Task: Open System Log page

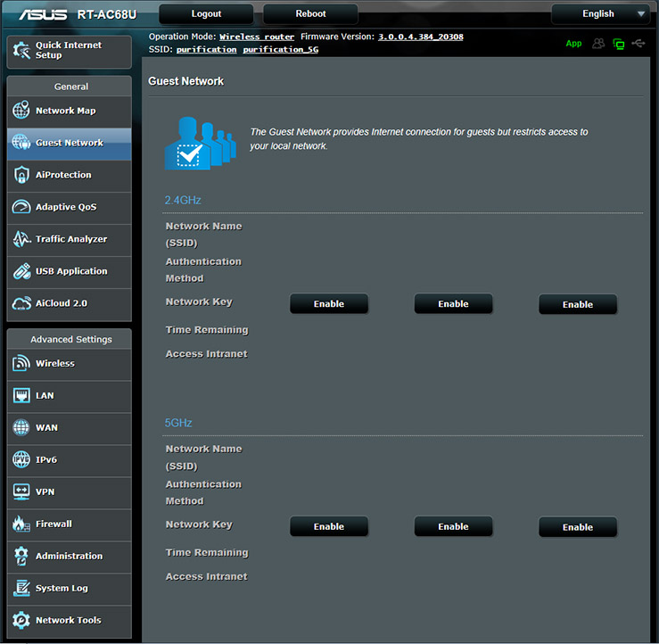Action: coord(70,589)
